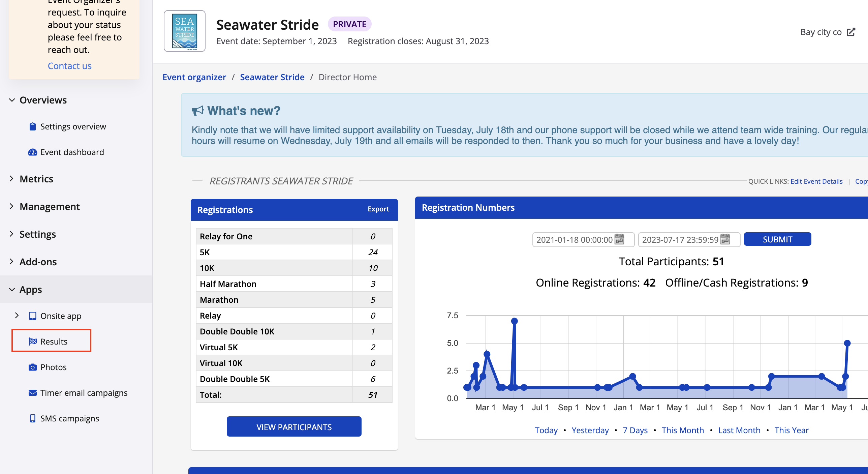Image resolution: width=868 pixels, height=474 pixels.
Task: Click the Settings overview clipboard icon
Action: (32, 126)
